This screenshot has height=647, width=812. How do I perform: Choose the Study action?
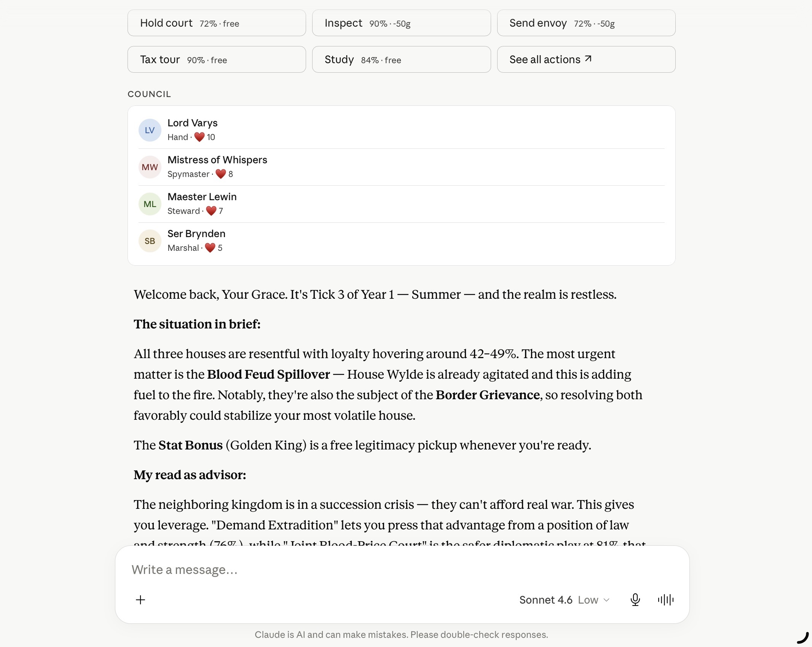click(x=401, y=59)
